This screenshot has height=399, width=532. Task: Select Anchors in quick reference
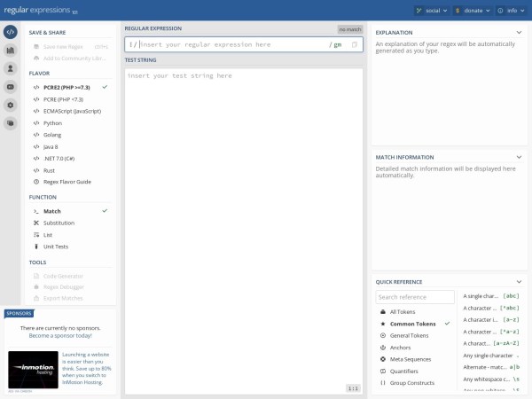click(403, 347)
